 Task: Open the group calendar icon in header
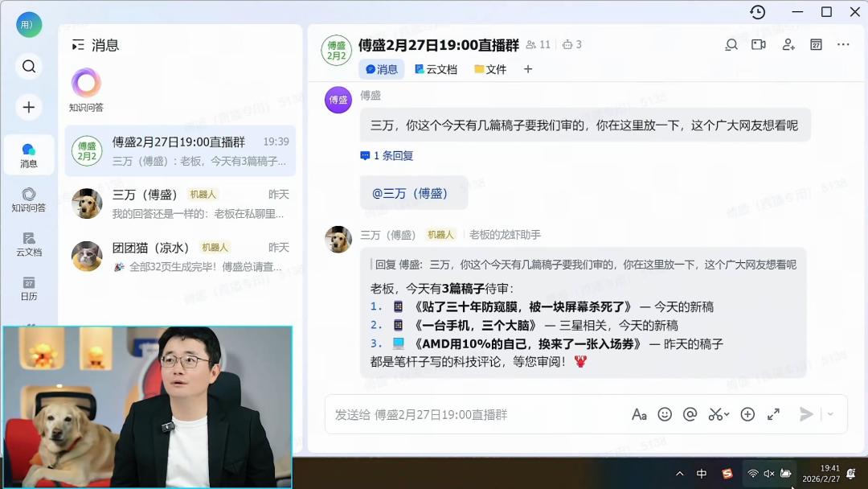(816, 45)
